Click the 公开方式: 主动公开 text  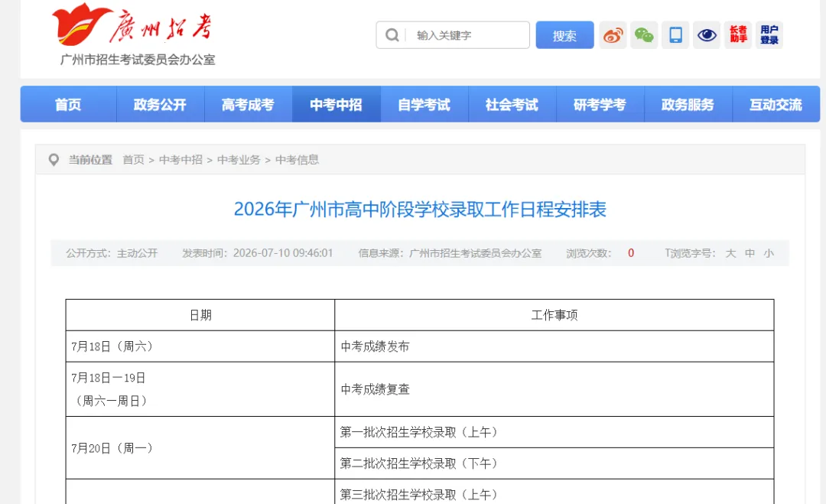pyautogui.click(x=112, y=253)
